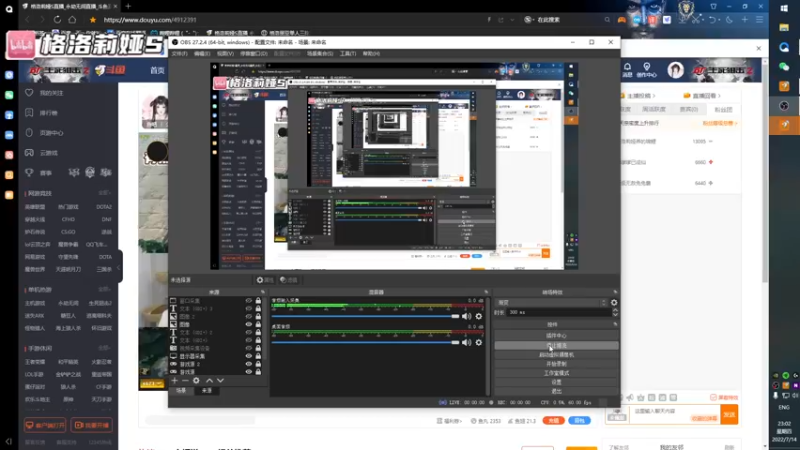Toggle visibility eye of the last source row
Viewport: 800px width, 450px height.
coord(248,372)
